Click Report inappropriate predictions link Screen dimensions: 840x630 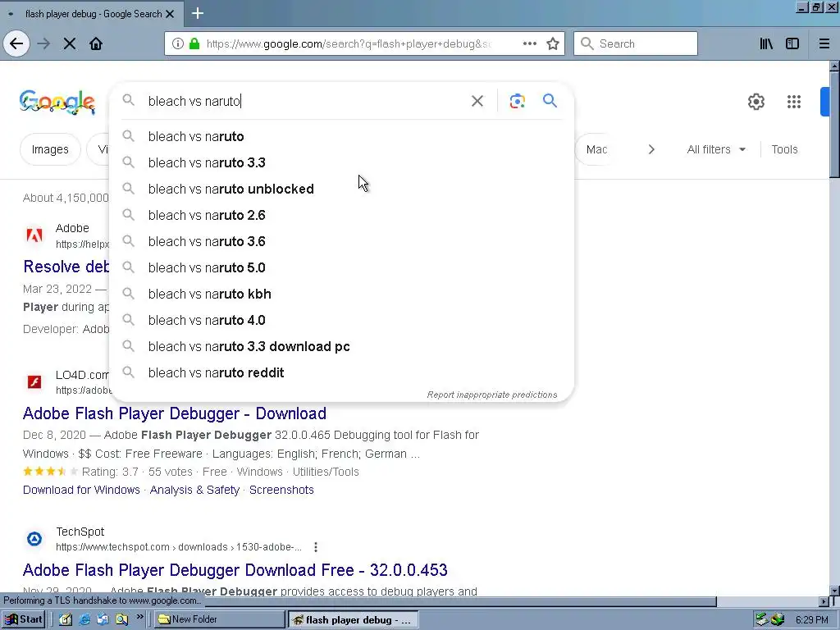[x=492, y=395]
